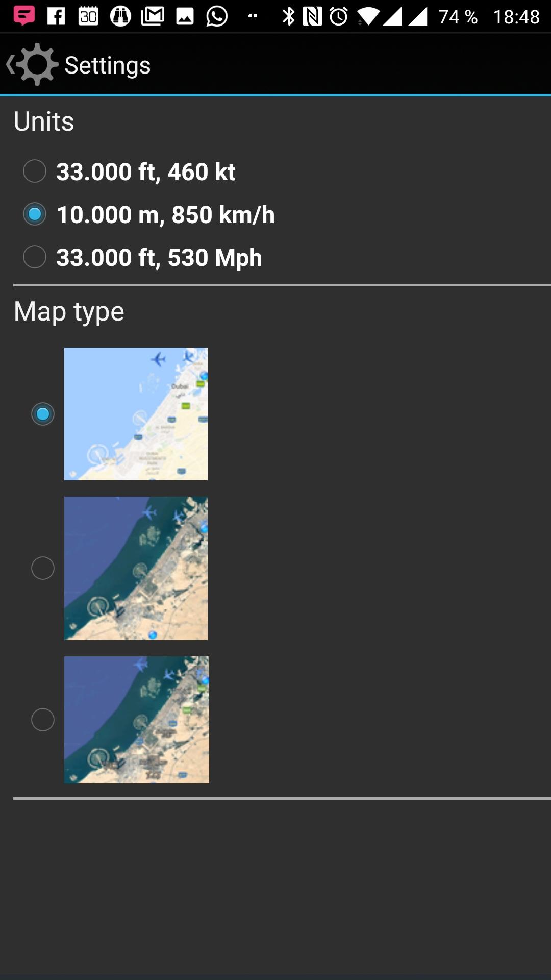Tap the calendar notification icon

click(x=88, y=16)
